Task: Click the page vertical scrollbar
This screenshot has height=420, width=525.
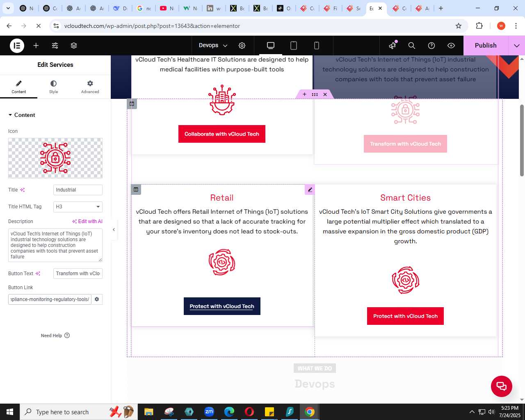Action: pos(522,140)
